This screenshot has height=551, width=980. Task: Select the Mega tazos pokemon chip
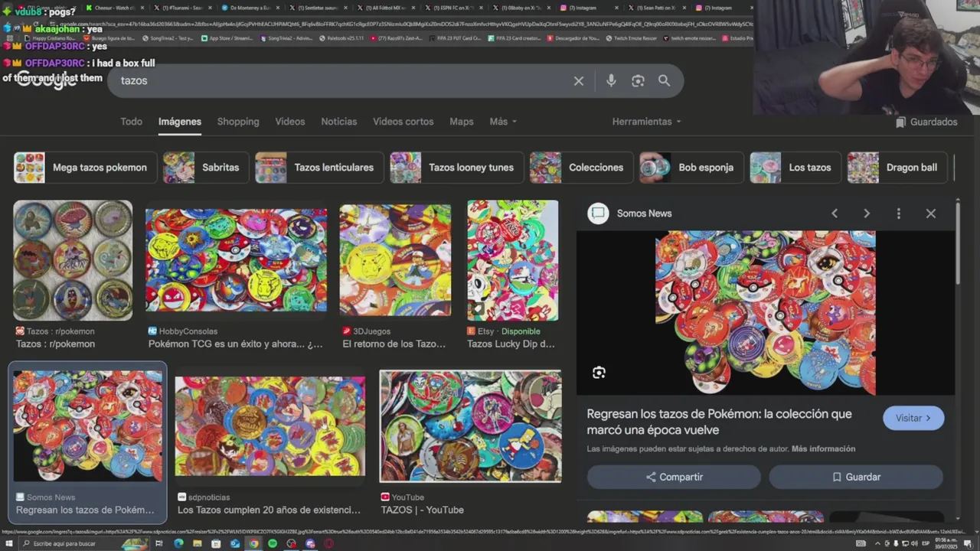[x=85, y=168]
